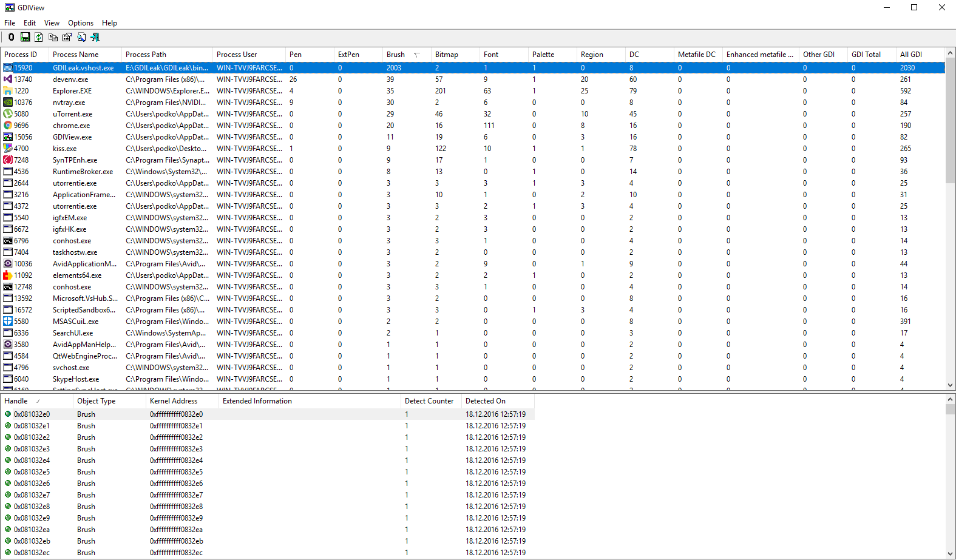Sort lower pane by Kernel Address column
This screenshot has height=560, width=956.
pyautogui.click(x=182, y=401)
